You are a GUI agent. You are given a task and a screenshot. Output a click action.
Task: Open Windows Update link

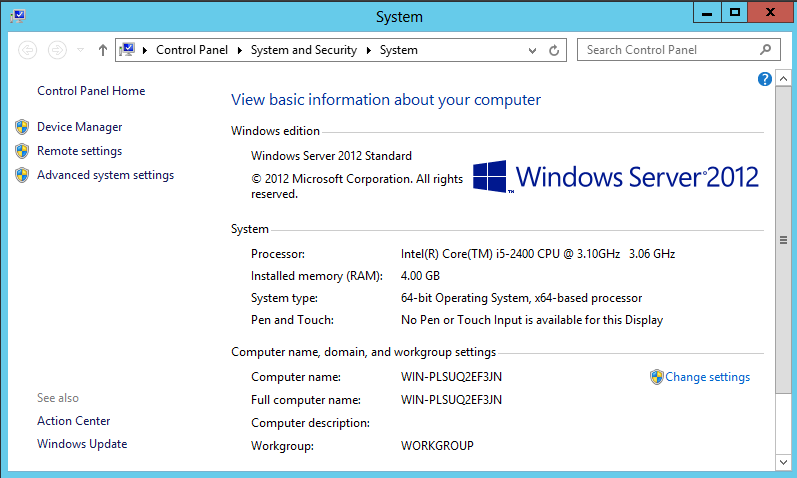pos(82,444)
